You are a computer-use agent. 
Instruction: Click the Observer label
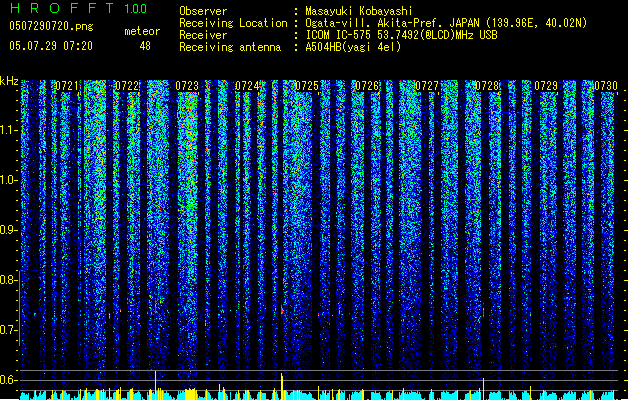203,11
